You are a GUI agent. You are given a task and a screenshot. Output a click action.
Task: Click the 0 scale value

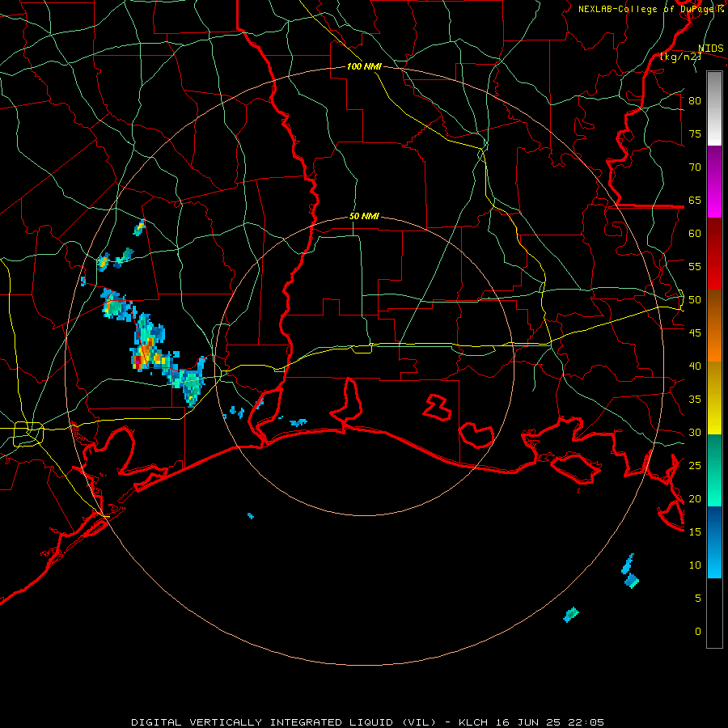(x=698, y=632)
